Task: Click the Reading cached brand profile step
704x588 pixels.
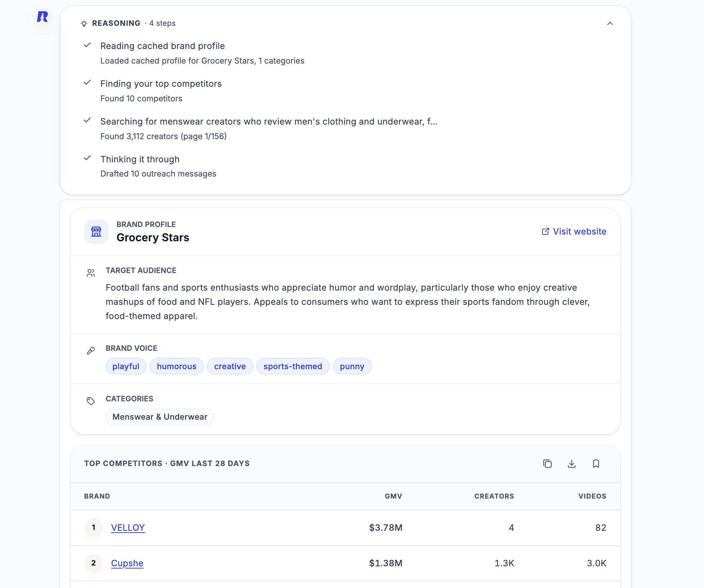Action: pos(163,46)
